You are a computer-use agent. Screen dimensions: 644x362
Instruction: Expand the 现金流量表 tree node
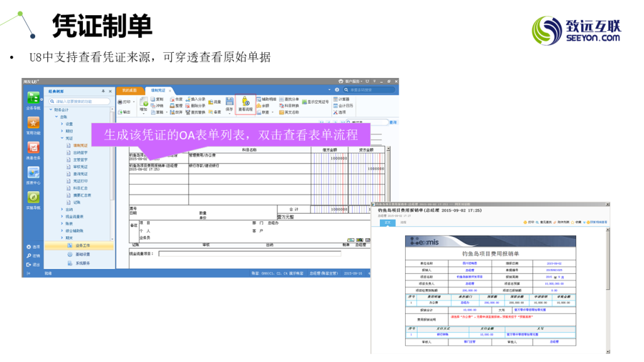(x=62, y=216)
